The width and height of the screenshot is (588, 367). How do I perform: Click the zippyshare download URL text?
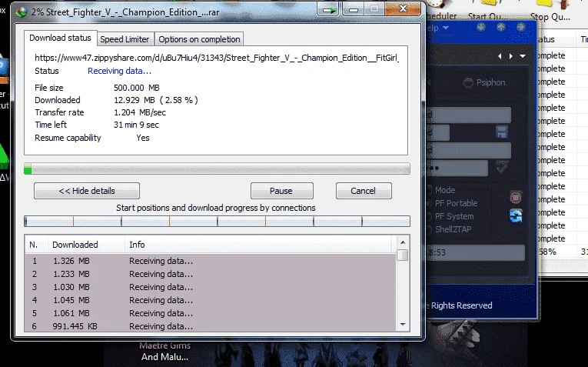point(217,58)
